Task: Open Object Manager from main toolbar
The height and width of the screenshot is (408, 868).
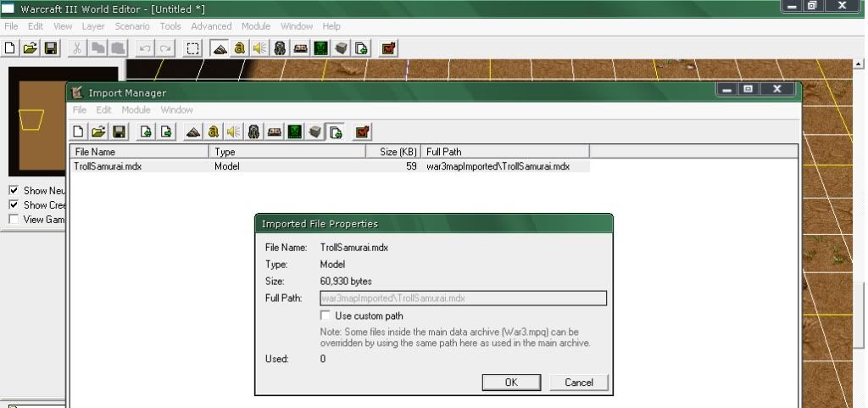Action: tap(341, 48)
